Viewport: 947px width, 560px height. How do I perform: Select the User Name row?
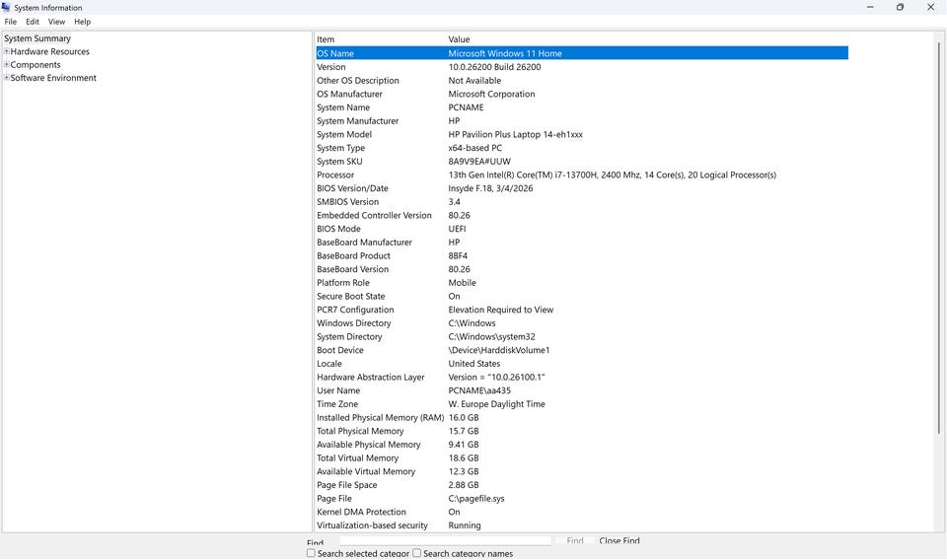coord(582,390)
